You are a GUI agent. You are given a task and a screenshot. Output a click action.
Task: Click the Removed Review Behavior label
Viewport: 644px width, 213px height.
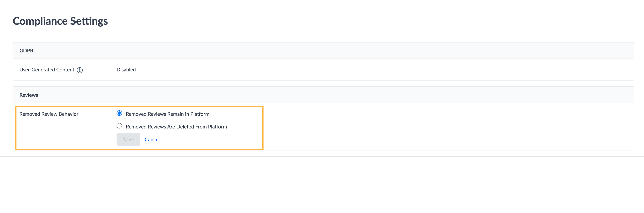49,114
